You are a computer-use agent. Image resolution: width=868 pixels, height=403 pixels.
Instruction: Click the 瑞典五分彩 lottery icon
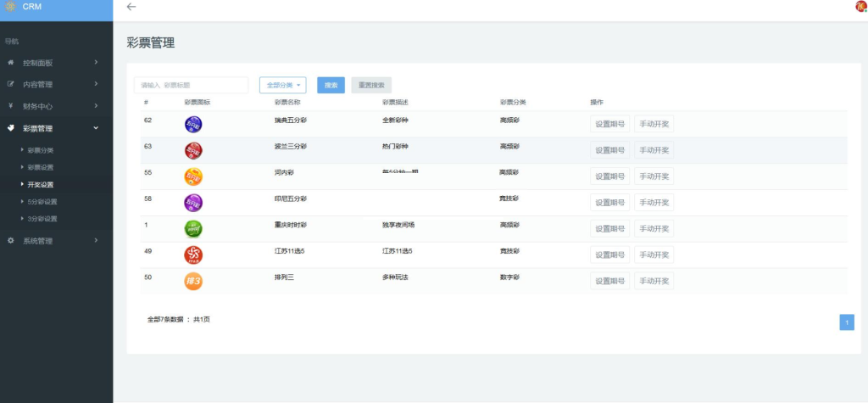click(193, 125)
